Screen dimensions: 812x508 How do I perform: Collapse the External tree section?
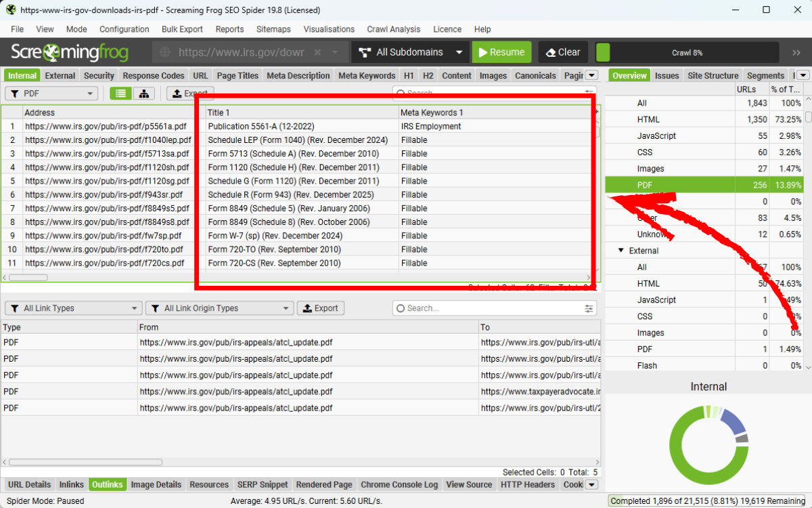[621, 251]
